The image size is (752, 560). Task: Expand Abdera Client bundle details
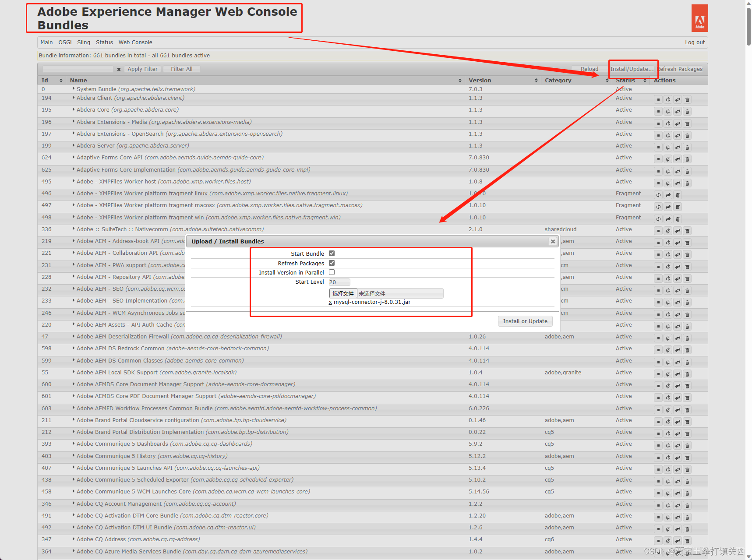[73, 98]
